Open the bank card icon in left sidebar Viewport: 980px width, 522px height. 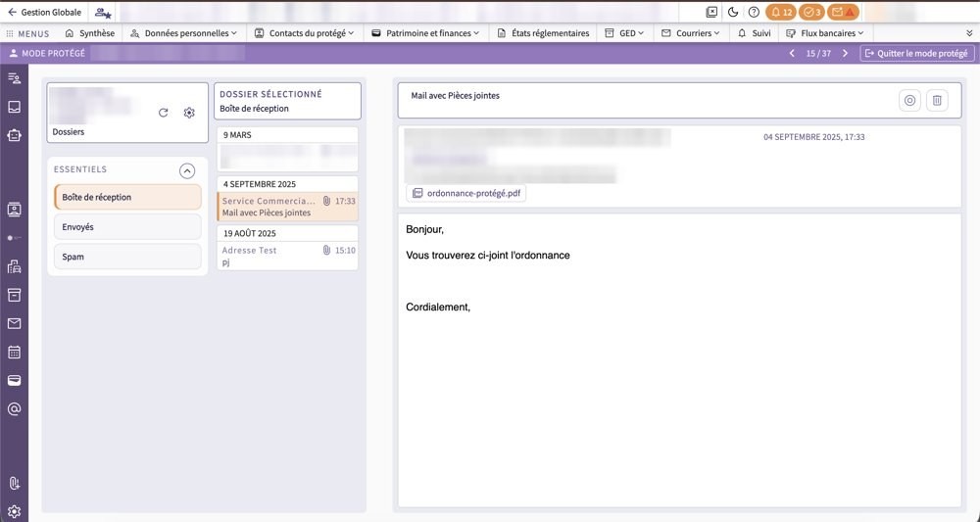14,380
